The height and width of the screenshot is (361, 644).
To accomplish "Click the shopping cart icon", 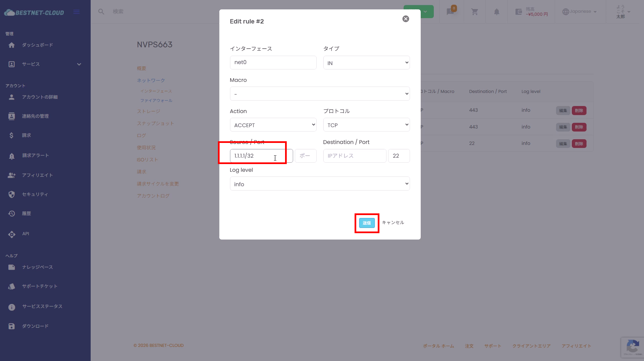I will 474,12.
